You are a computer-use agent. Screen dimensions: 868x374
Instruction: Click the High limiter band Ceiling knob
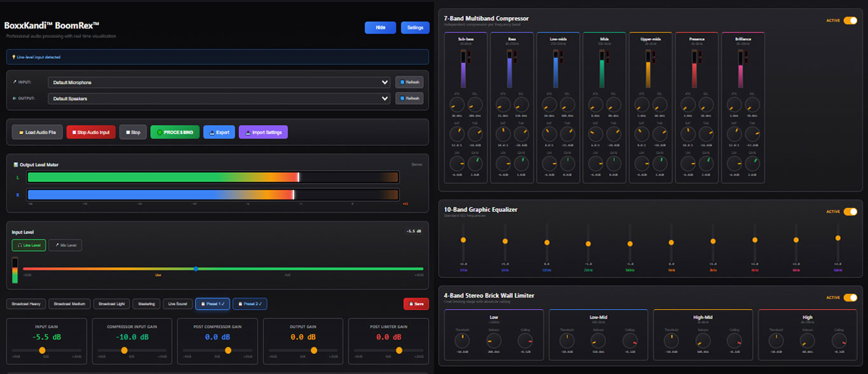[x=839, y=342]
